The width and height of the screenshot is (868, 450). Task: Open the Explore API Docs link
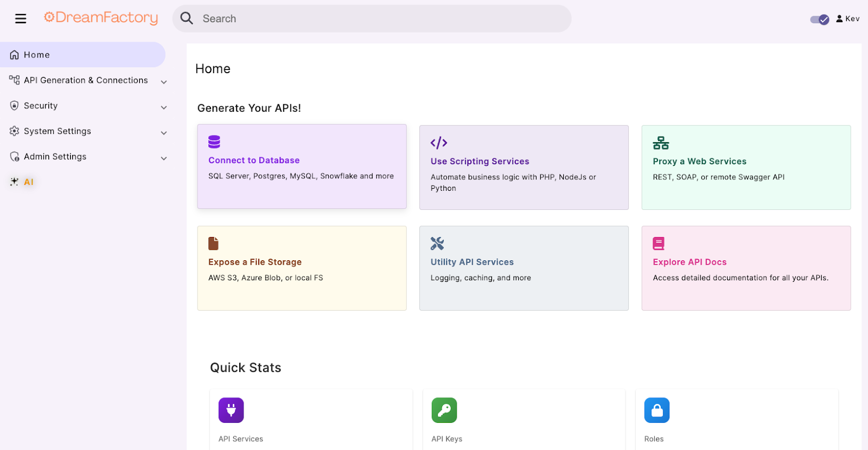[690, 262]
